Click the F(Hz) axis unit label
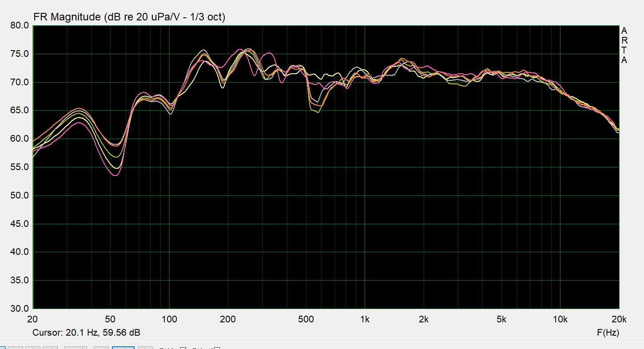The image size is (644, 349). (608, 333)
